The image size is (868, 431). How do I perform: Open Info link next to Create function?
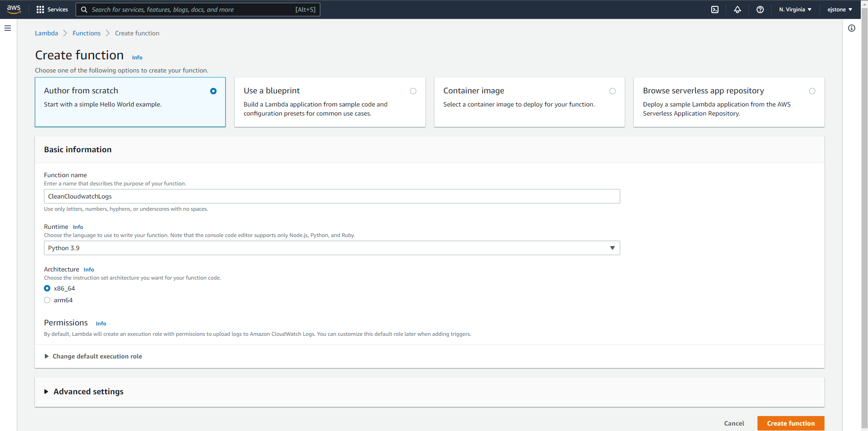point(137,58)
